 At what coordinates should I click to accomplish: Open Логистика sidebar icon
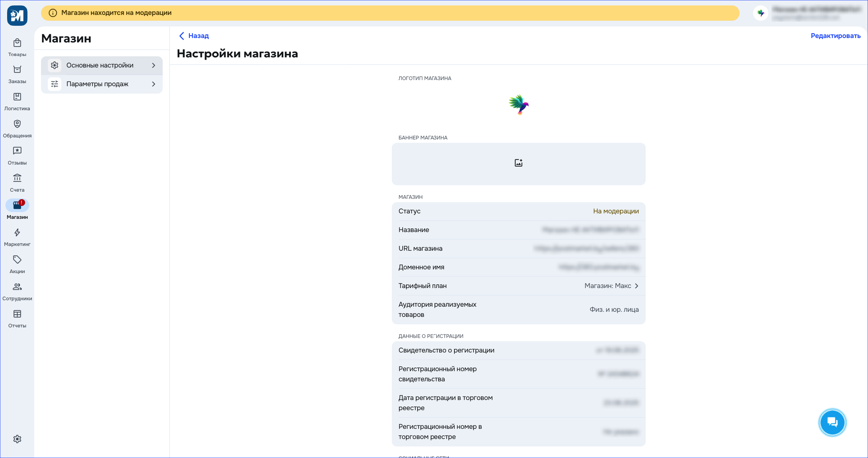pyautogui.click(x=17, y=97)
